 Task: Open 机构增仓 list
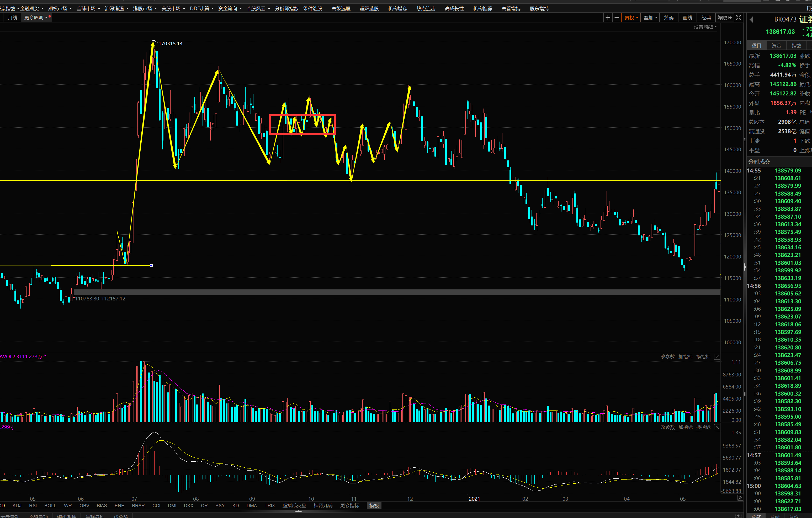[x=397, y=8]
